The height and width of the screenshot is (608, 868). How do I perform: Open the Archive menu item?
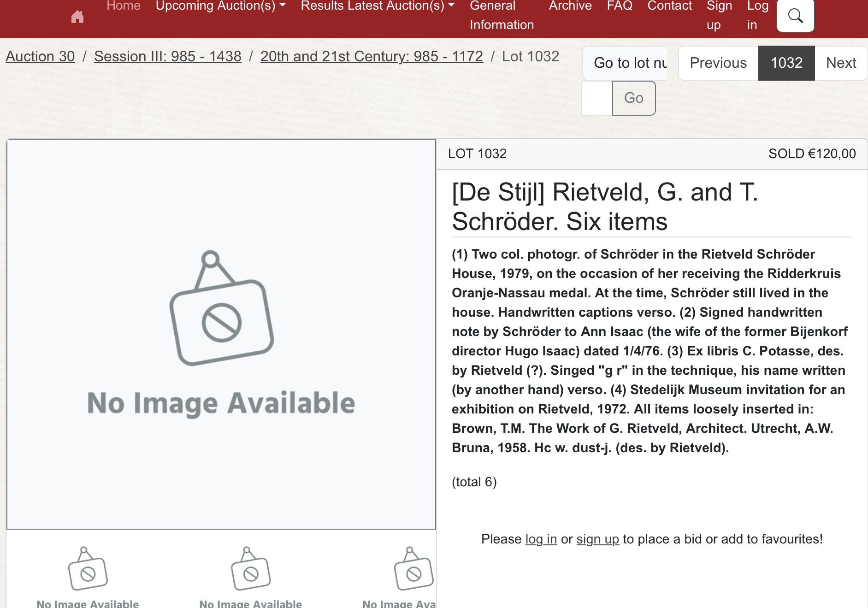570,6
